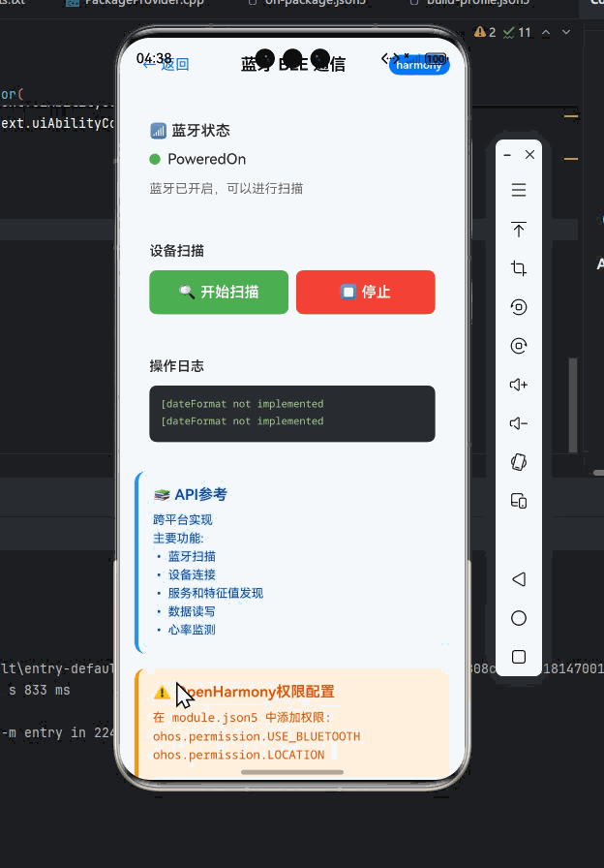
Task: Decrease emulator volume with speaker minus icon
Action: point(518,423)
